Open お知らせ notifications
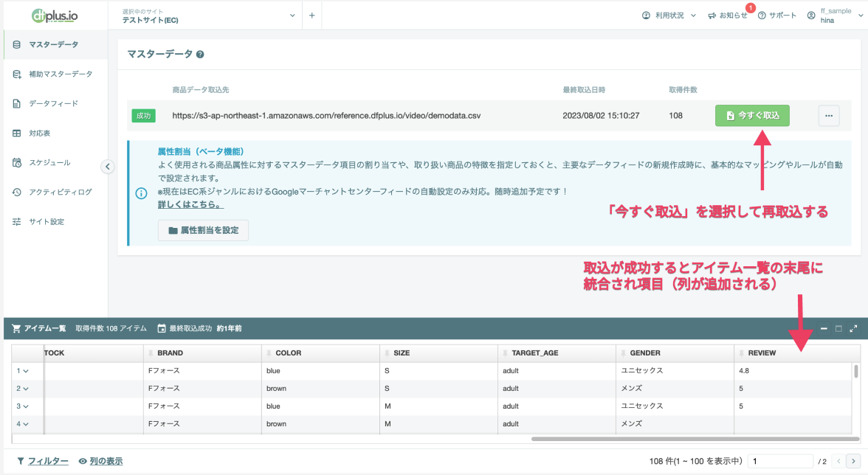868x475 pixels. tap(728, 15)
